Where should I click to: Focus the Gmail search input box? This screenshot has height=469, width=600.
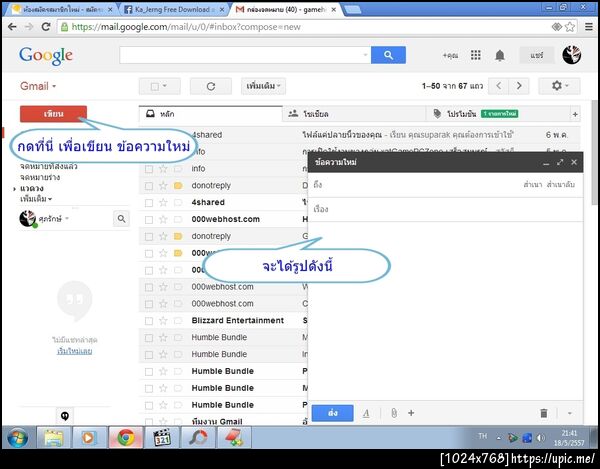(x=241, y=55)
